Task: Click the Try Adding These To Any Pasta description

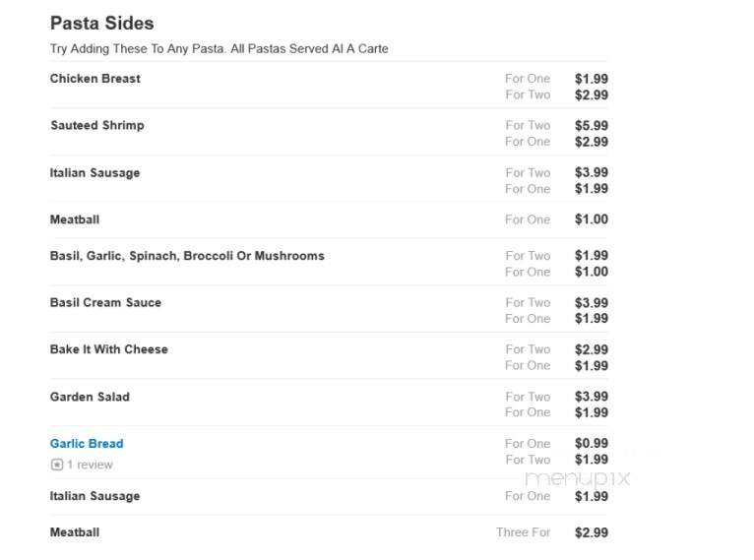Action: coord(219,49)
